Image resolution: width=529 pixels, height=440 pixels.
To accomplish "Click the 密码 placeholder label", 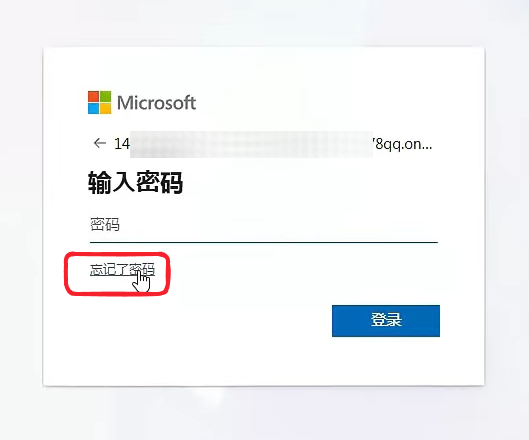I will pos(105,224).
